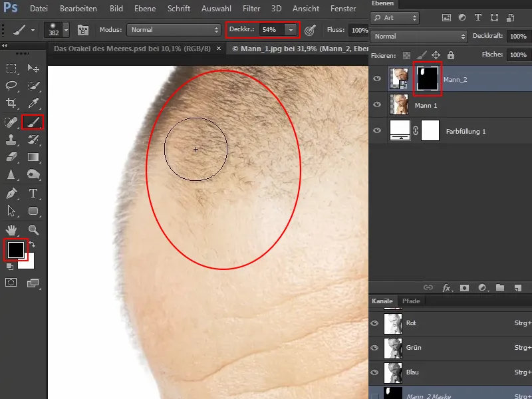Screen dimensions: 532x399
Task: Select the Type tool
Action: coord(33,194)
